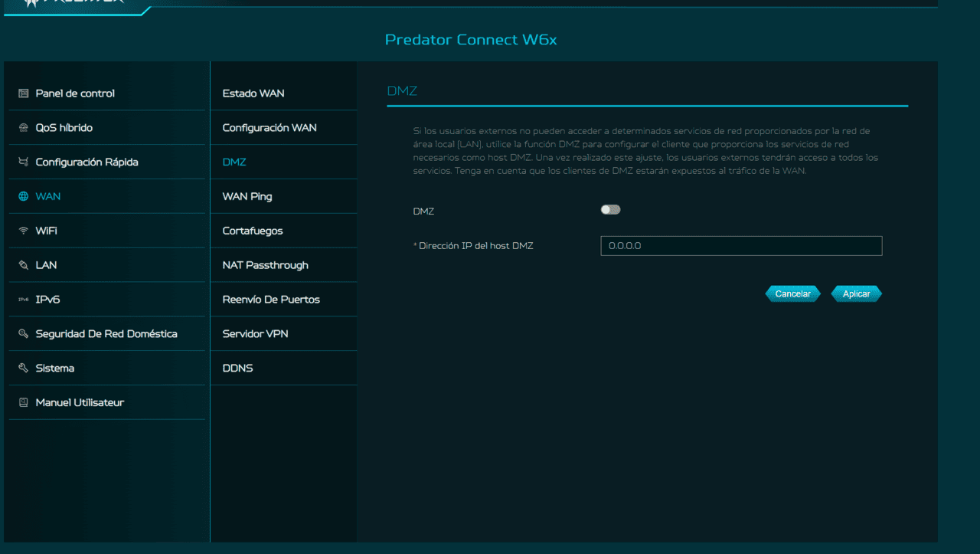The width and height of the screenshot is (980, 554).
Task: Click the Seguridad De Red Doméstica icon
Action: [x=23, y=334]
